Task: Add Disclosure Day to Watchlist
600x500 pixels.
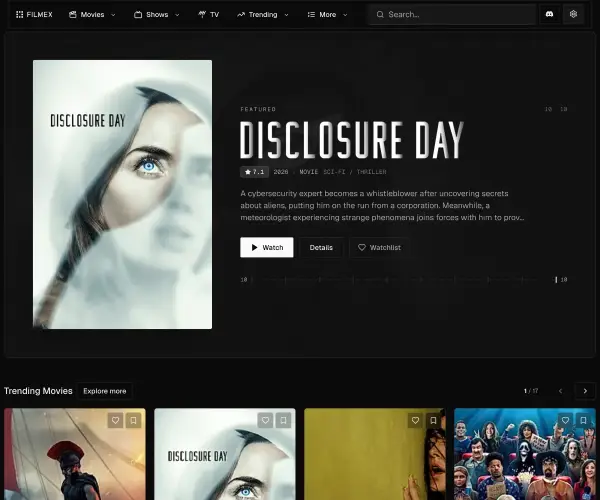Action: pyautogui.click(x=379, y=248)
